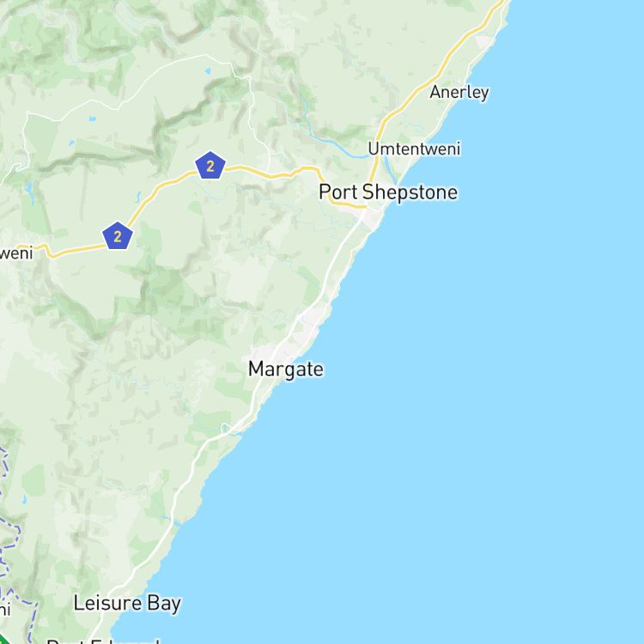The width and height of the screenshot is (644, 644).
Task: Click the route 2 shield nearest Port Shepstone
Action: coord(210,166)
